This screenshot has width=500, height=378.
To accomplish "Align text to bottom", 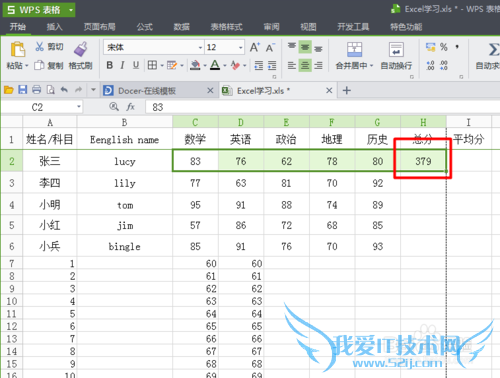I will (318, 48).
